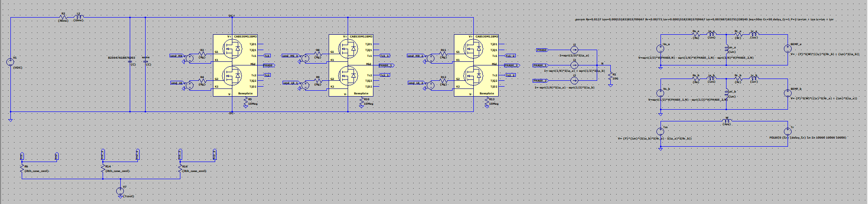Click the V7 Tcool voltage source
The image size is (868, 204).
point(120,191)
